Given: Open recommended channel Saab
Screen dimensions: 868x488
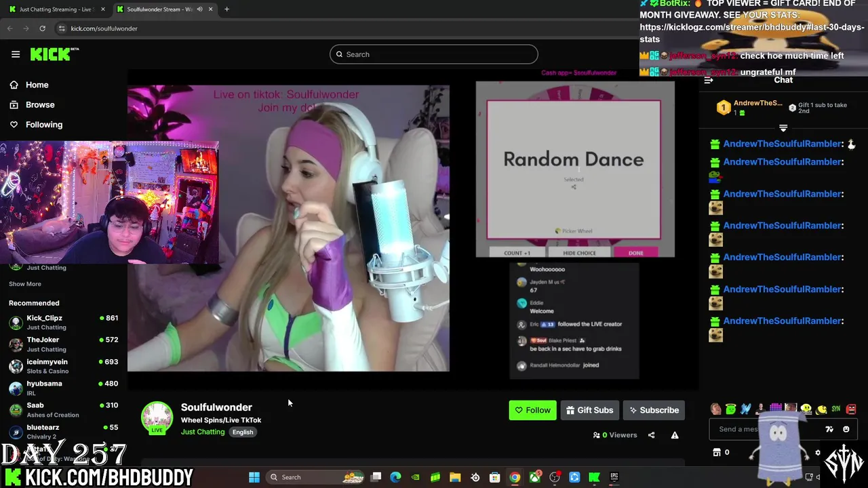Looking at the screenshot, I should 64,409.
